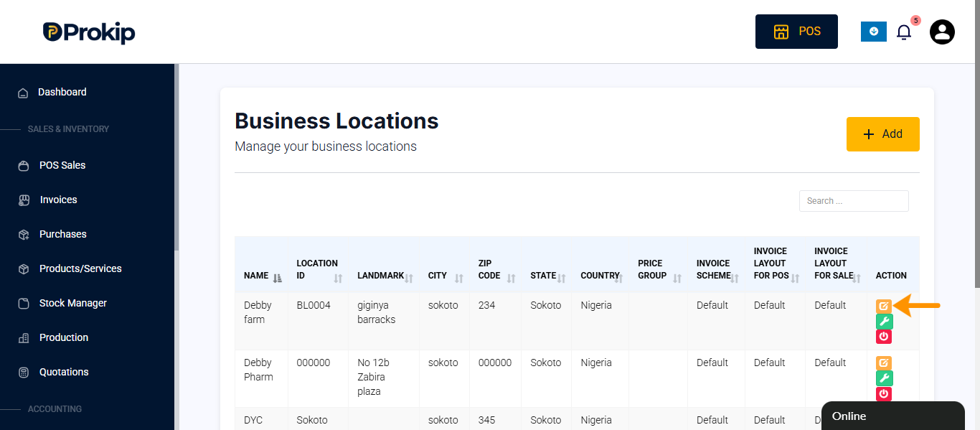
Task: Edit the Debby Pharm location
Action: [884, 363]
